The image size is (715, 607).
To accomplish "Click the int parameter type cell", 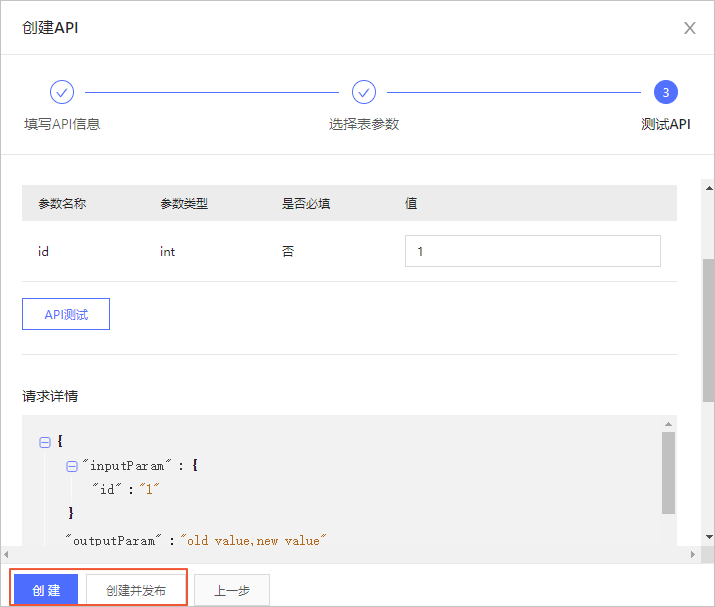I will click(x=167, y=251).
